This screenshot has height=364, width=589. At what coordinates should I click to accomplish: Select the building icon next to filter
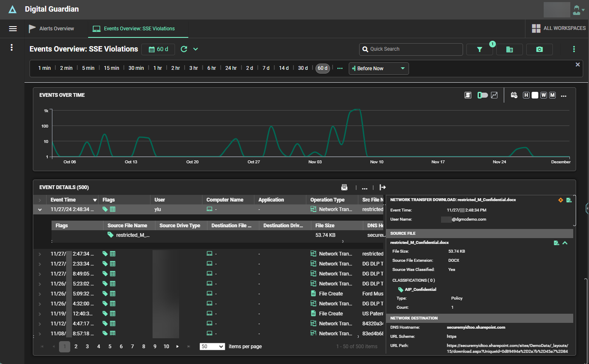tap(509, 49)
